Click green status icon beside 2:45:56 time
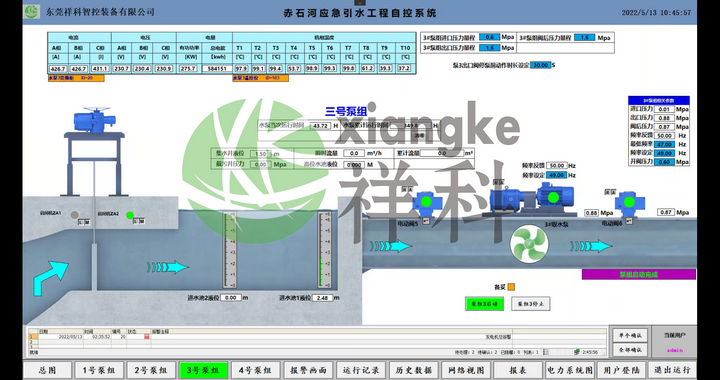The width and height of the screenshot is (720, 380). click(576, 352)
